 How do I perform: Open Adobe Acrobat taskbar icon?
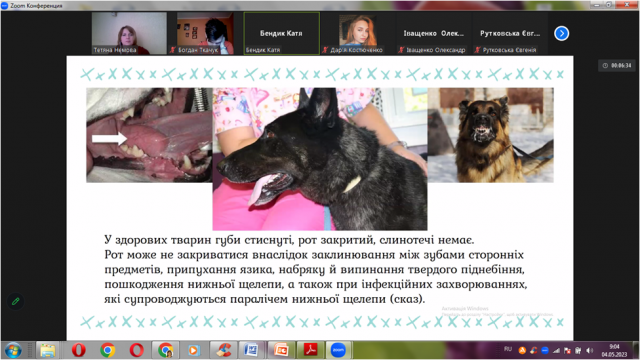click(310, 350)
